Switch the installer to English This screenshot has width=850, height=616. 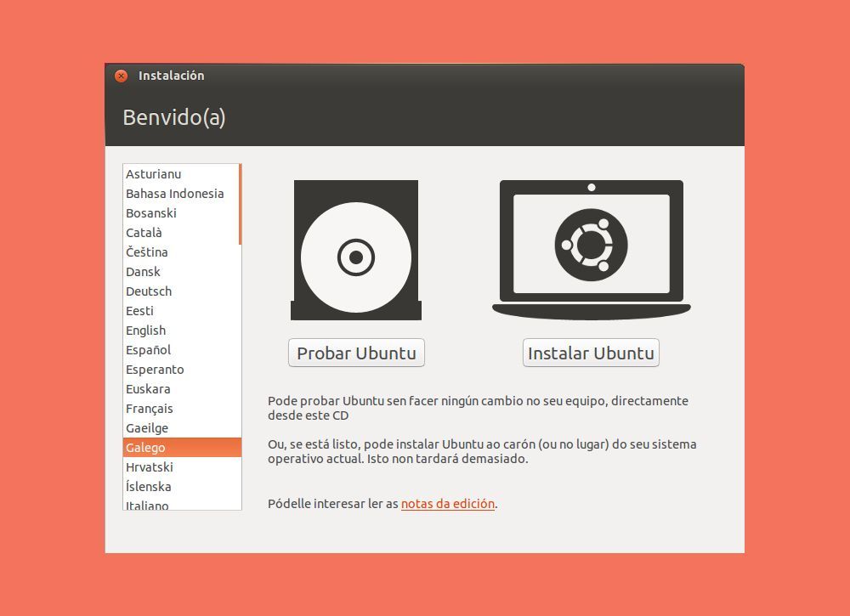(181, 330)
